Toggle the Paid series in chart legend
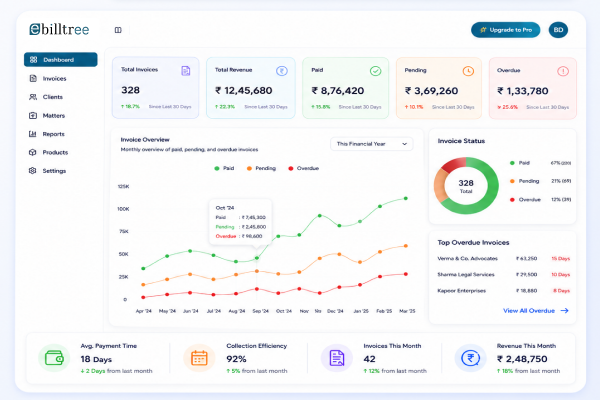600x400 pixels. [224, 168]
